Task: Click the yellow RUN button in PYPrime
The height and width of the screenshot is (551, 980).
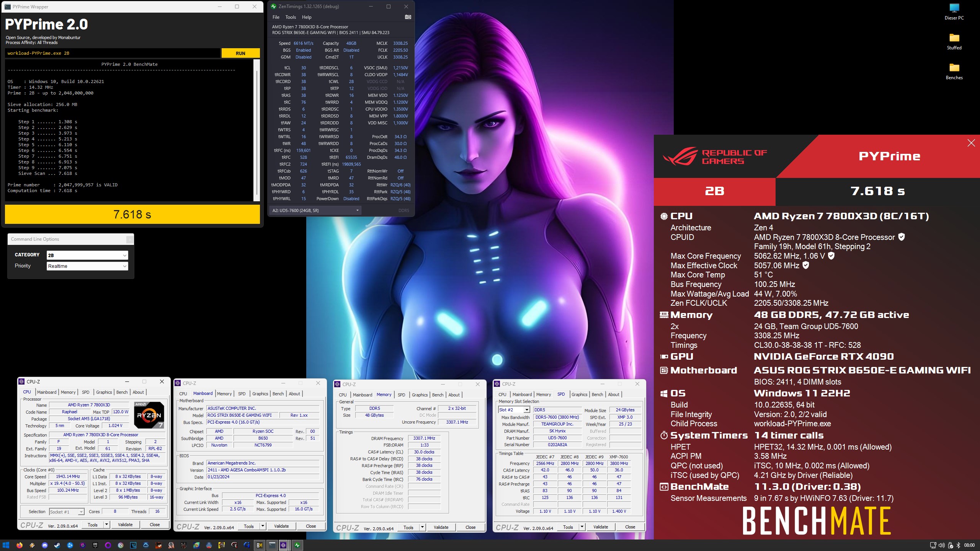Action: point(240,53)
